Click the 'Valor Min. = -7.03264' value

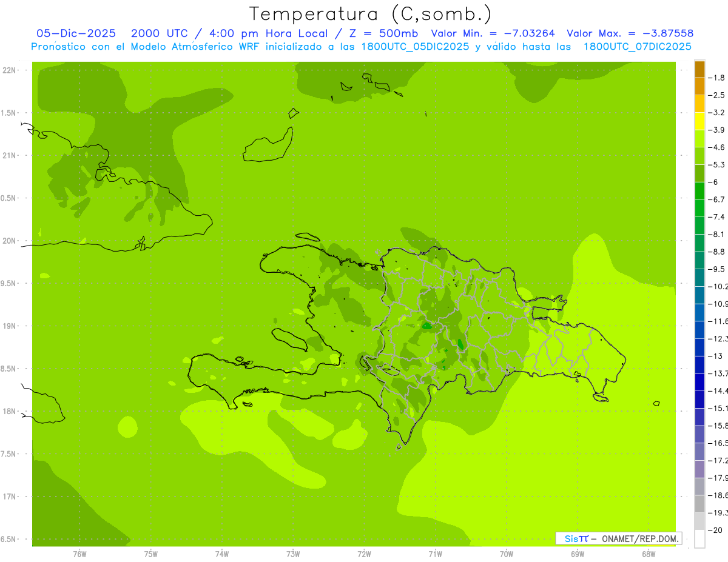coord(494,33)
